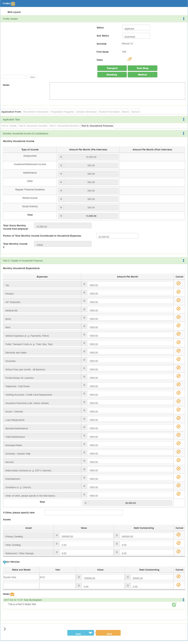The width and height of the screenshot is (188, 644).
Task: Click the Toyota Yaris year field
Action: coord(57,577)
